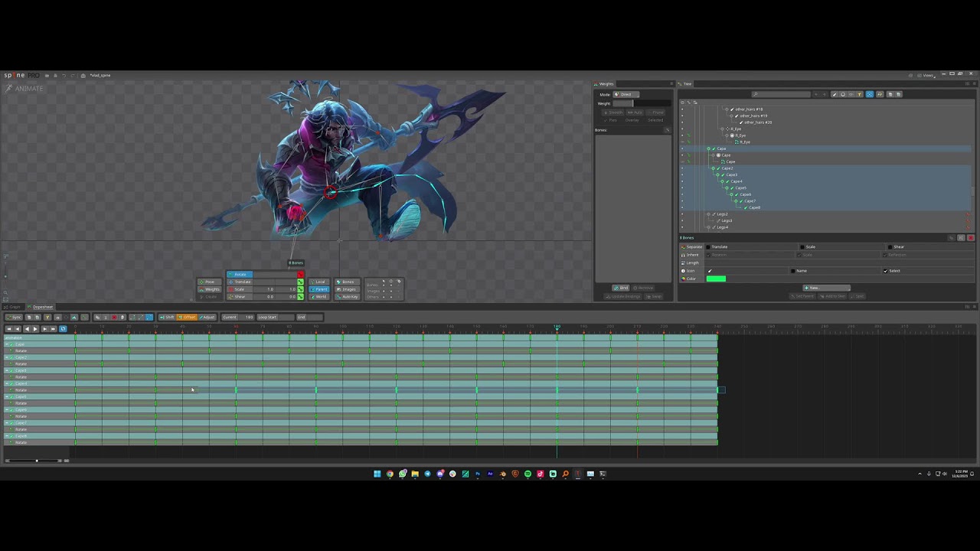980x551 pixels.
Task: Play the animation in reverse
Action: [x=26, y=329]
